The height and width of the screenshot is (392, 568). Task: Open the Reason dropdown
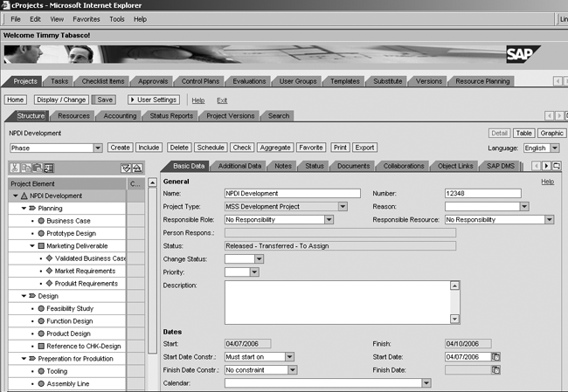click(x=524, y=207)
